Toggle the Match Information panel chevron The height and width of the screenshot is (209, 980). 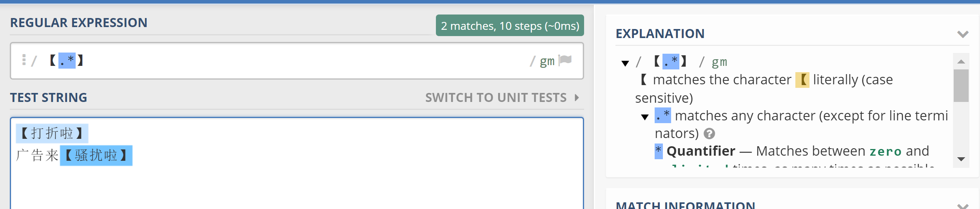pos(962,205)
